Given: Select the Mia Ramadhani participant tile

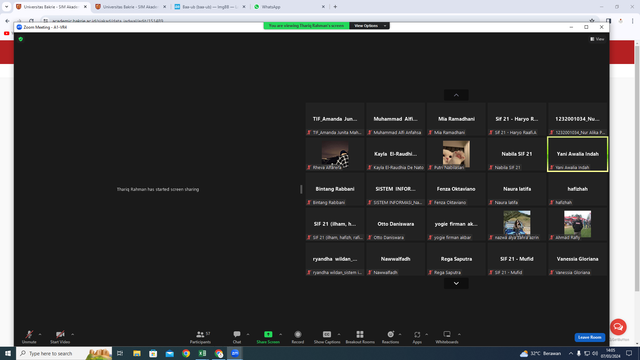Looking at the screenshot, I should pyautogui.click(x=456, y=119).
